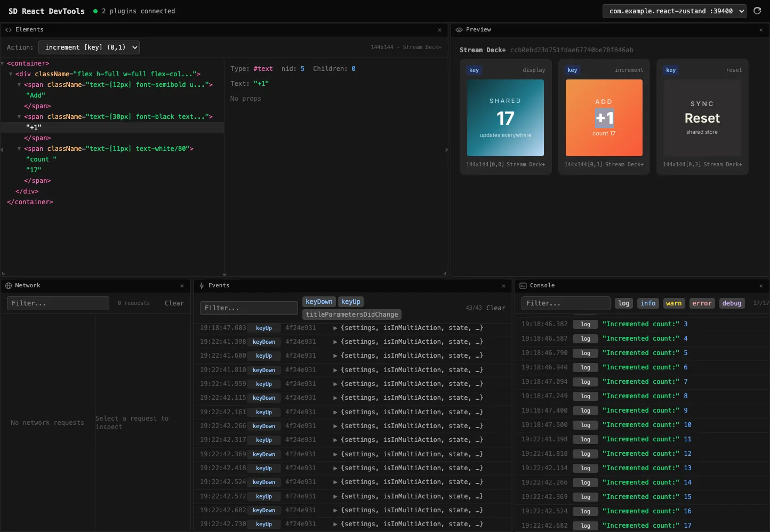
Task: Enable the warn level filter in Console
Action: [x=673, y=303]
